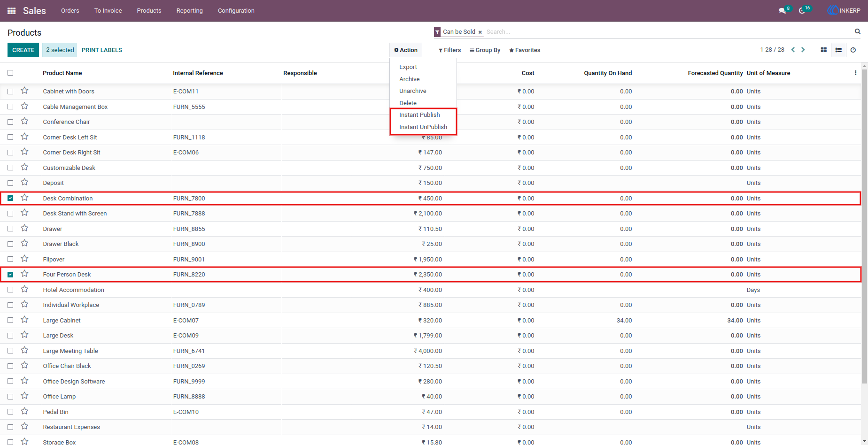868x445 pixels.
Task: Open the Orders menu
Action: [x=70, y=11]
